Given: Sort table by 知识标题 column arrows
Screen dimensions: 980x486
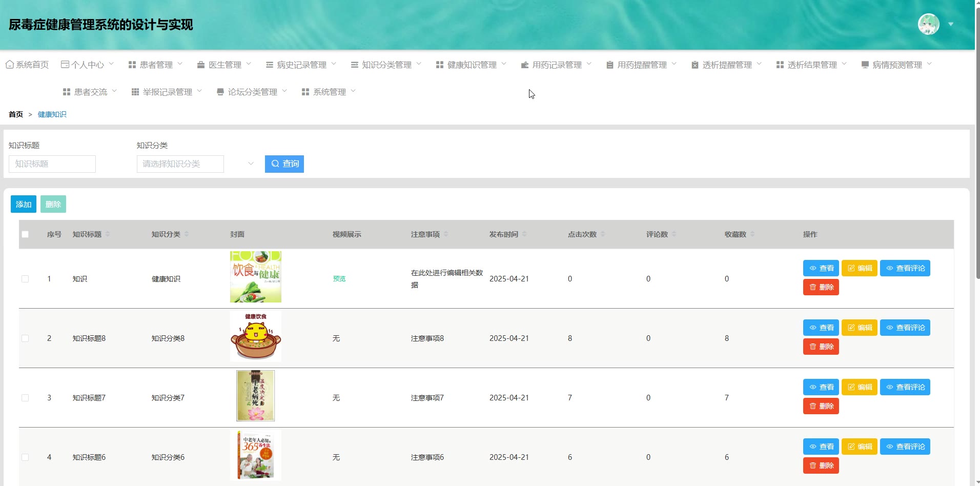Looking at the screenshot, I should point(108,234).
